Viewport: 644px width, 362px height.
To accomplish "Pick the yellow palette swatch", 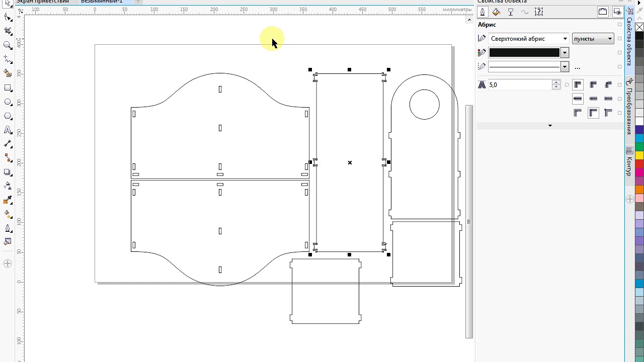I will (639, 155).
